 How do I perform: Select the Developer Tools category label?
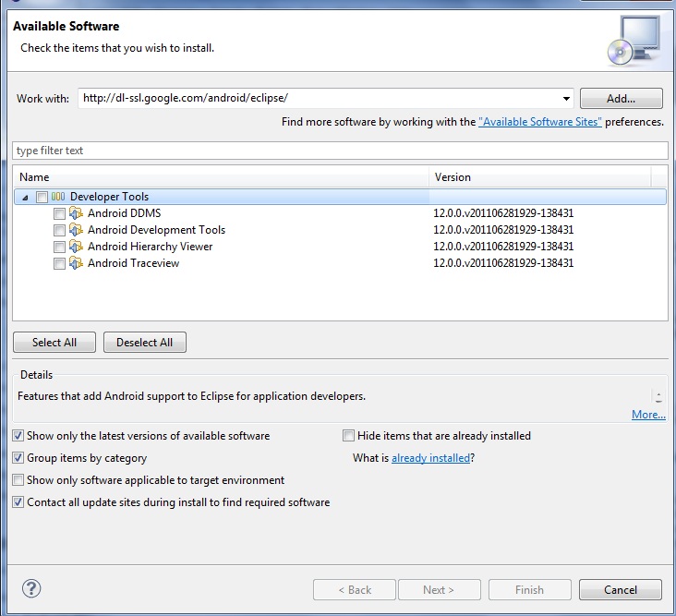(x=109, y=197)
